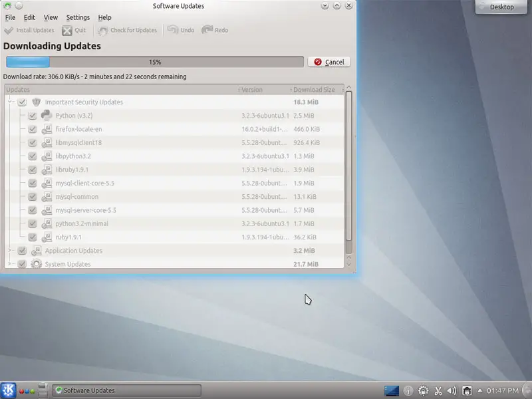Click the System Updates gear icon
This screenshot has width=532, height=399.
(x=37, y=264)
